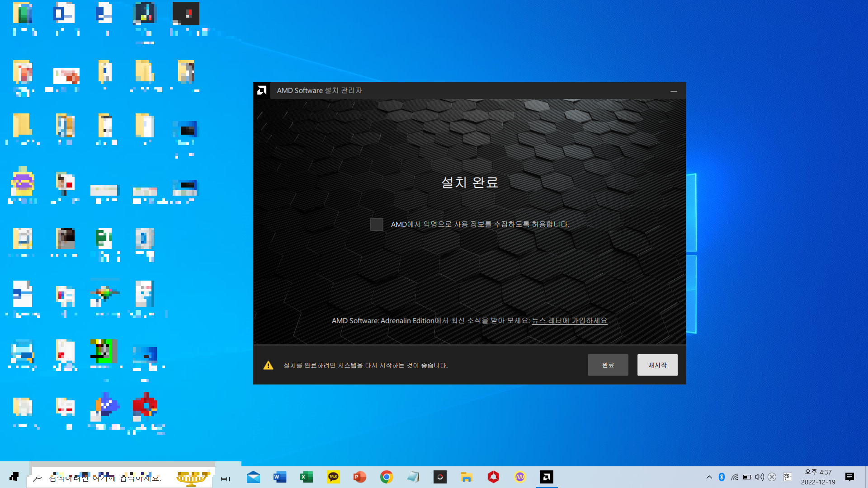
Task: Check the AMD anonymous usage data checkbox
Action: pyautogui.click(x=377, y=224)
